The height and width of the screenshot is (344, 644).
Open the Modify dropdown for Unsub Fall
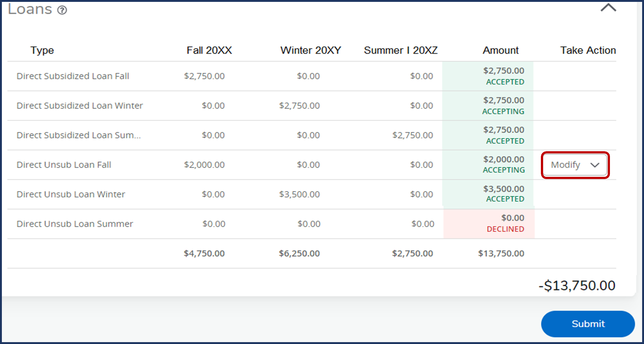coord(575,165)
